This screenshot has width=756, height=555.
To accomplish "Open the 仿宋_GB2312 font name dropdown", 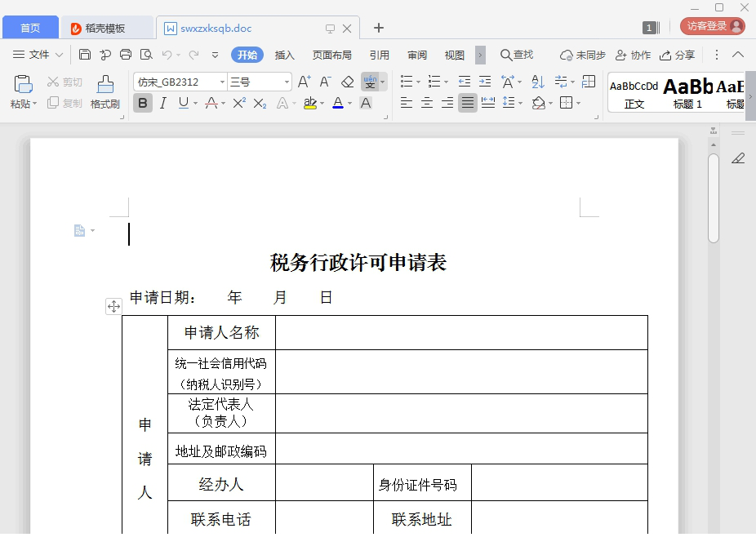I will coord(222,81).
